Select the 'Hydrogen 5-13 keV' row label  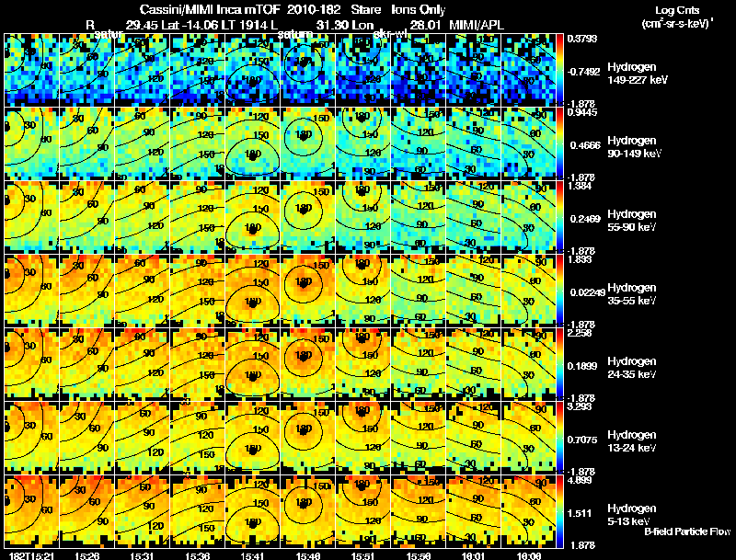[x=631, y=515]
